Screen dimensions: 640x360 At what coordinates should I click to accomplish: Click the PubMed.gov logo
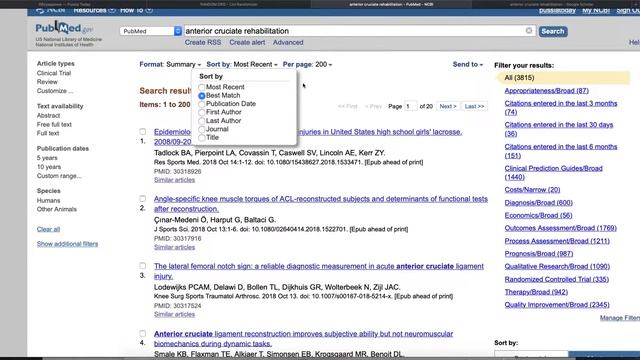[64, 28]
